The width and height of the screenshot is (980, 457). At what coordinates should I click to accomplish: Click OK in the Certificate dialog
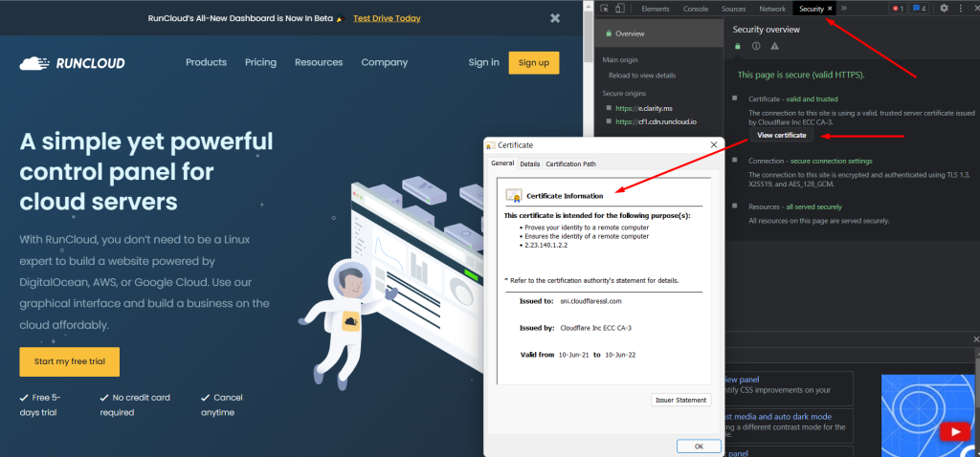699,446
